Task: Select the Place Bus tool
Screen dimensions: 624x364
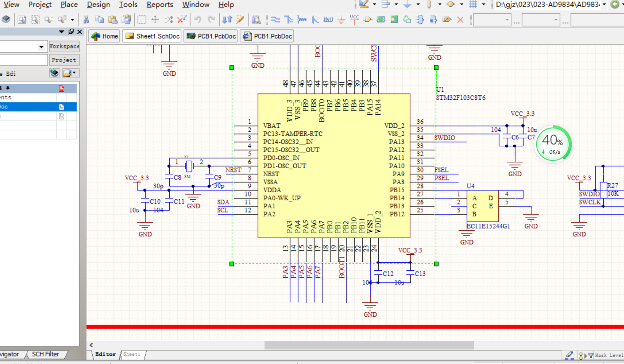Action: click(289, 19)
